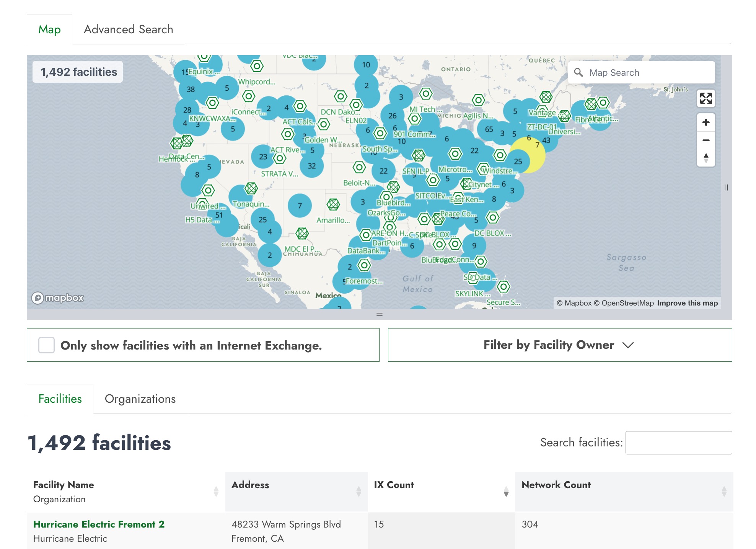Click the map fullscreen toggle icon
756x549 pixels.
pyautogui.click(x=706, y=98)
